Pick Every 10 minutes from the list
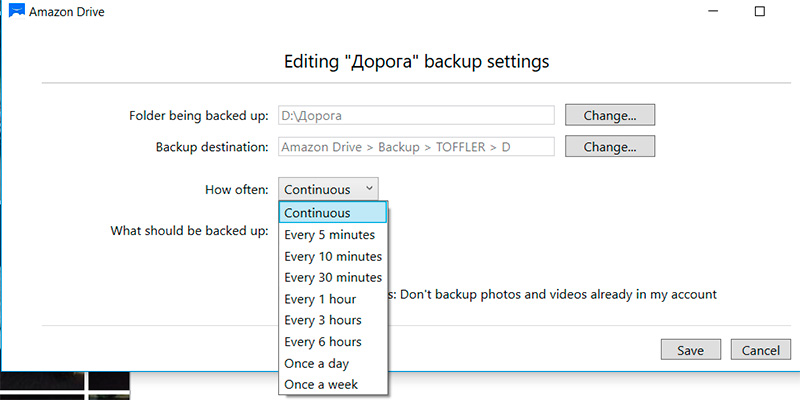 click(333, 256)
